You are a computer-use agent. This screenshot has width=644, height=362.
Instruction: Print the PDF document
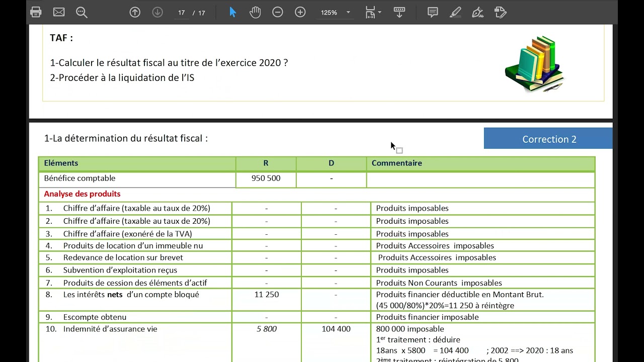coord(36,12)
